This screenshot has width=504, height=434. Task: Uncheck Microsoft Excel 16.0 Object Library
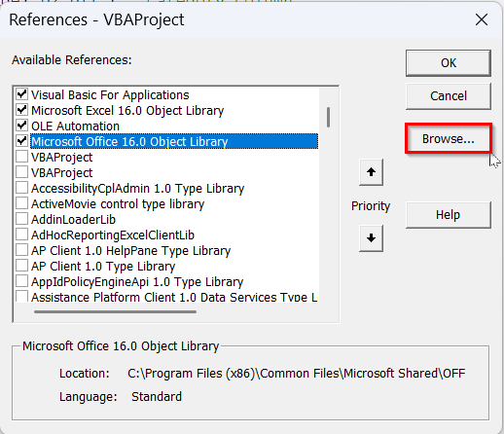[21, 110]
